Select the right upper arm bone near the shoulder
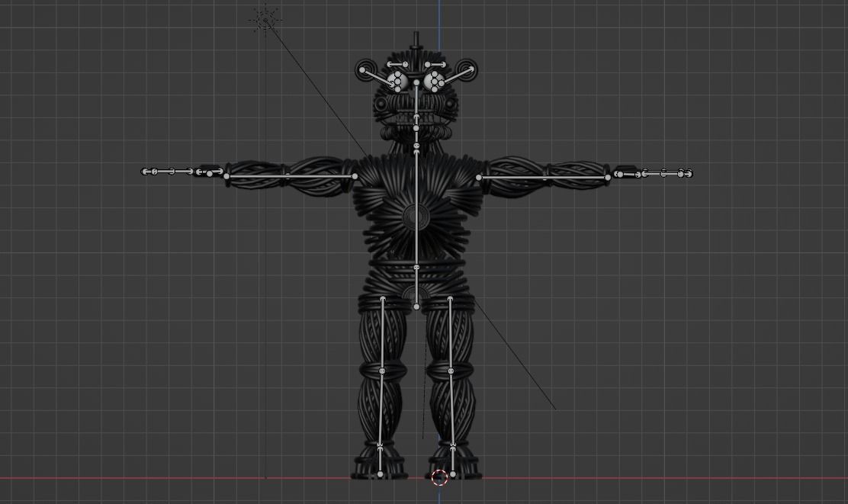Image resolution: width=848 pixels, height=504 pixels. click(x=511, y=178)
